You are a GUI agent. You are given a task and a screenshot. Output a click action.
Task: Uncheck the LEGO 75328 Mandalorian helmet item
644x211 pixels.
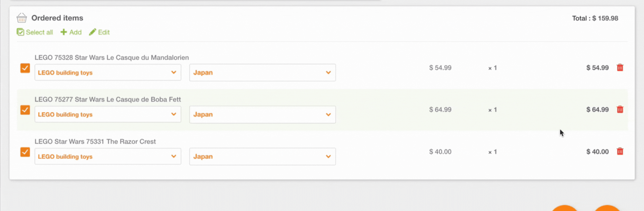[x=25, y=68]
